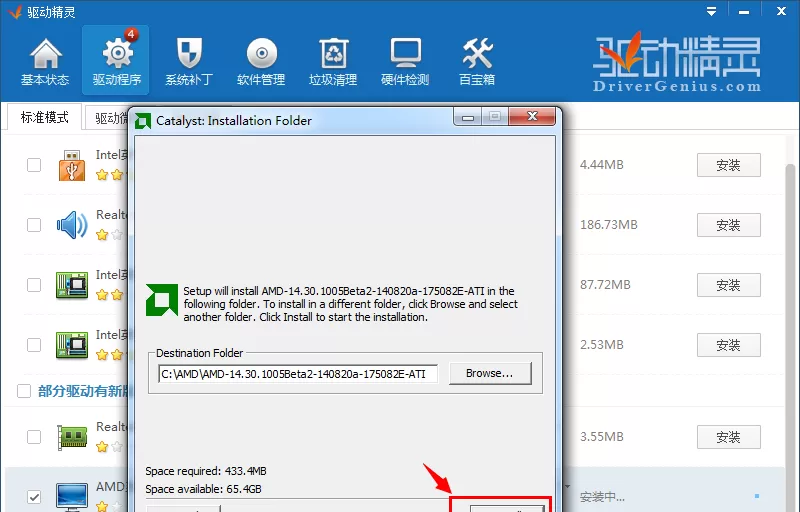The width and height of the screenshot is (800, 512).
Task: Install the 3.55MB Realtek driver
Action: [729, 437]
